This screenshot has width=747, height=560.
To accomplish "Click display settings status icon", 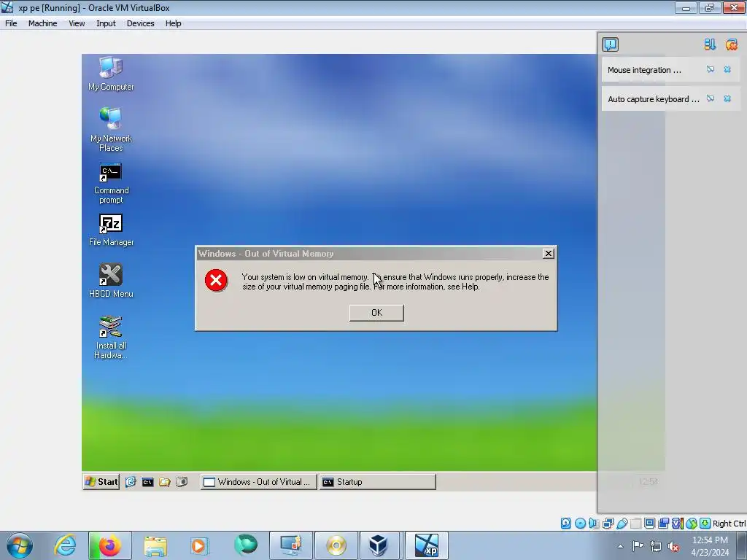I will 649,524.
